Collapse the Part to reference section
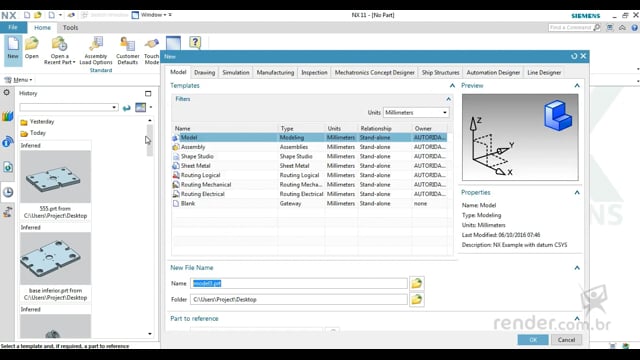Image resolution: width=640 pixels, height=360 pixels. click(577, 318)
